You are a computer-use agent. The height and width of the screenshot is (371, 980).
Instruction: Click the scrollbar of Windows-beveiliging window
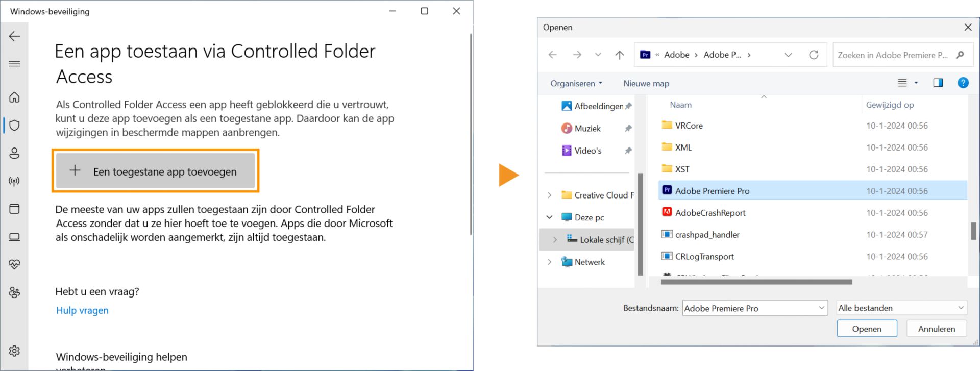point(471,134)
